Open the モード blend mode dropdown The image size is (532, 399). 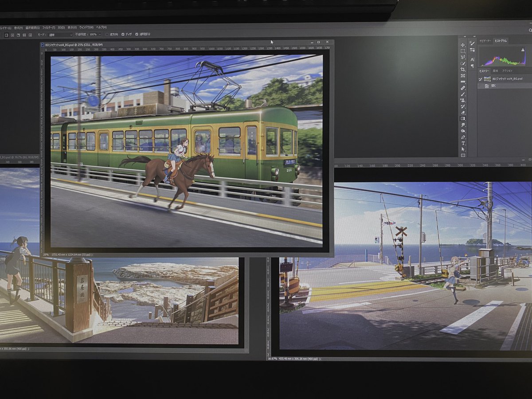coord(61,35)
